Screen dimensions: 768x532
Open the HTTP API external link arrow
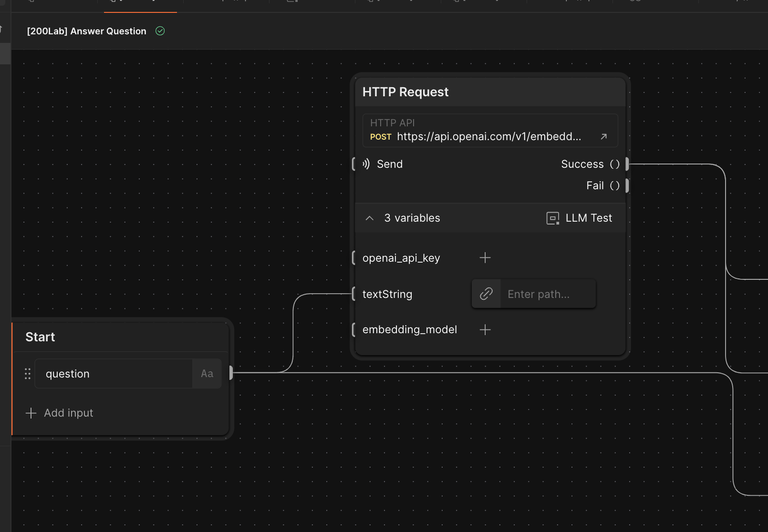point(603,137)
